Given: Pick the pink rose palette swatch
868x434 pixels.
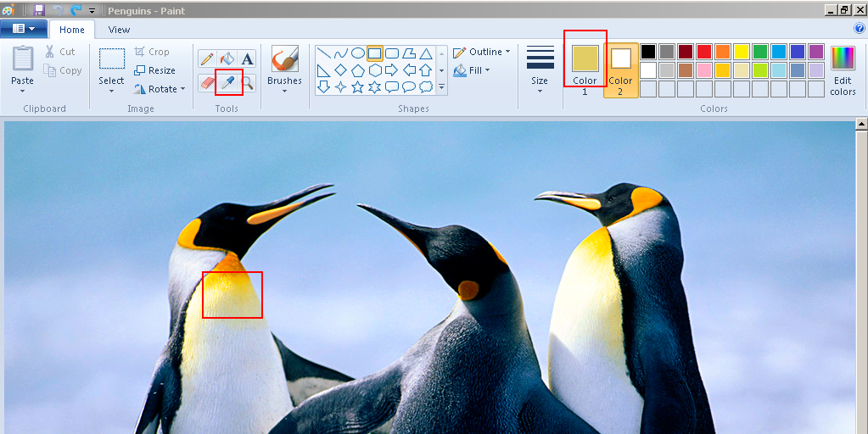Looking at the screenshot, I should pos(704,70).
